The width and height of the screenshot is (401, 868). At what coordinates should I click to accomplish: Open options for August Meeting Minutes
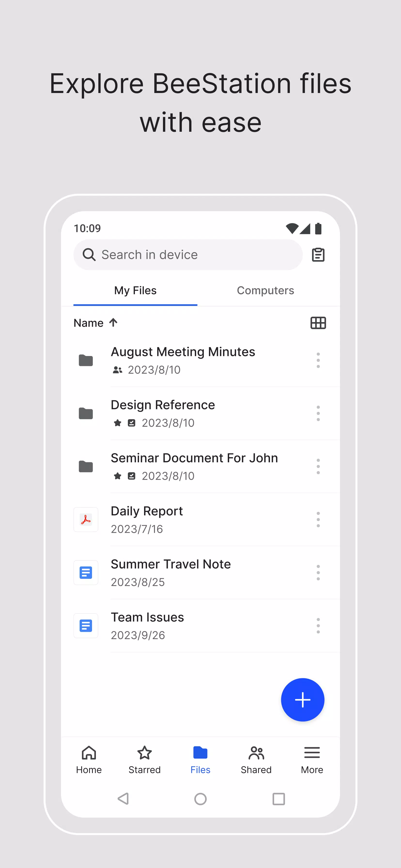[x=318, y=360]
